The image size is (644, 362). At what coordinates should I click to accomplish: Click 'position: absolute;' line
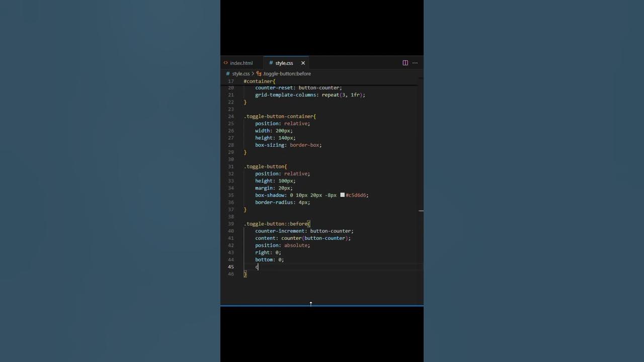pyautogui.click(x=283, y=245)
